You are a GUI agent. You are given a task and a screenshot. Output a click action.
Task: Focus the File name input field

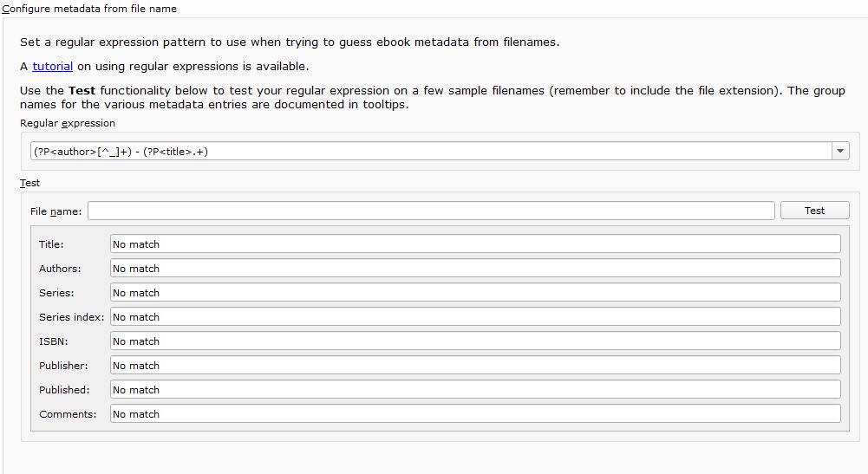pos(430,211)
